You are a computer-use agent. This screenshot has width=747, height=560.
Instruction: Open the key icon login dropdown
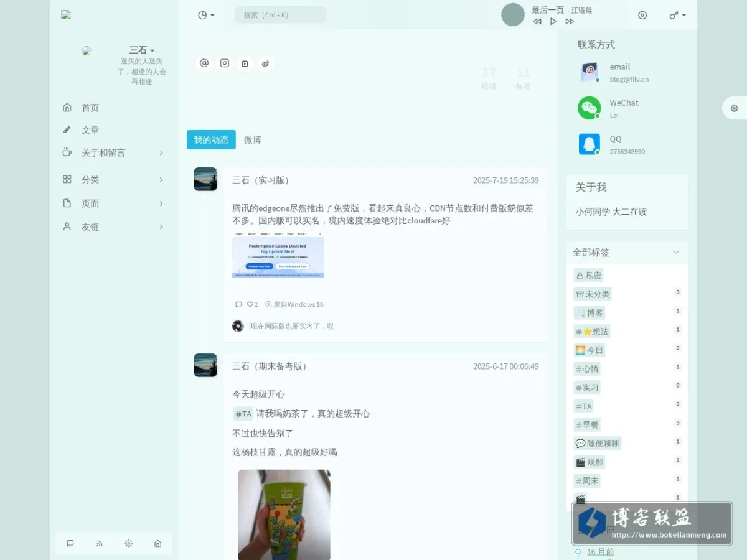[678, 15]
